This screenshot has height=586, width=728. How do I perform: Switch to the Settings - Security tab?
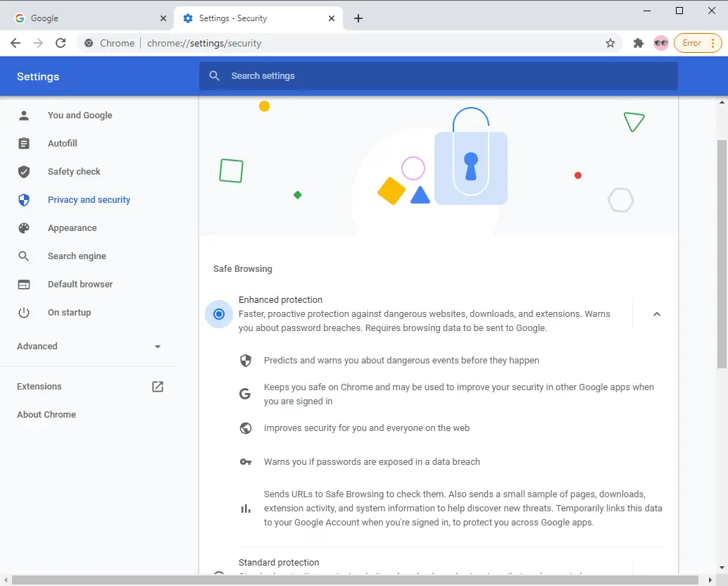(258, 18)
